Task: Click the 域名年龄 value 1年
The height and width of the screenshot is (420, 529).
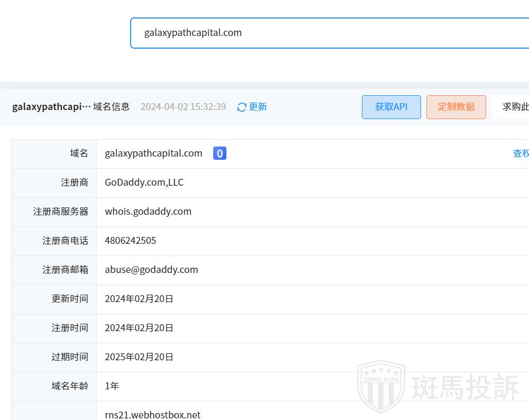Action: pos(112,386)
